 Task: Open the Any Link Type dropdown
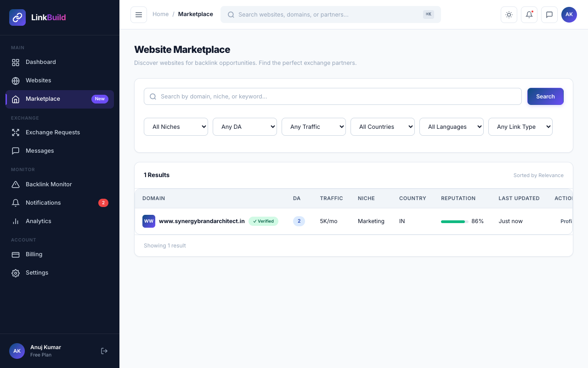[520, 127]
